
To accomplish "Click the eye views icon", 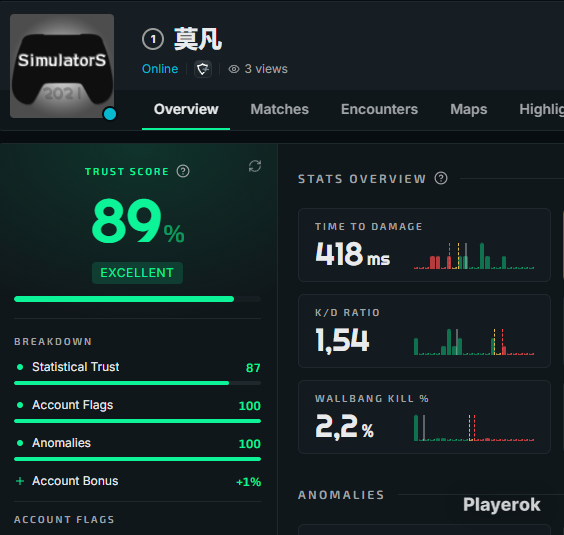I will coord(234,69).
